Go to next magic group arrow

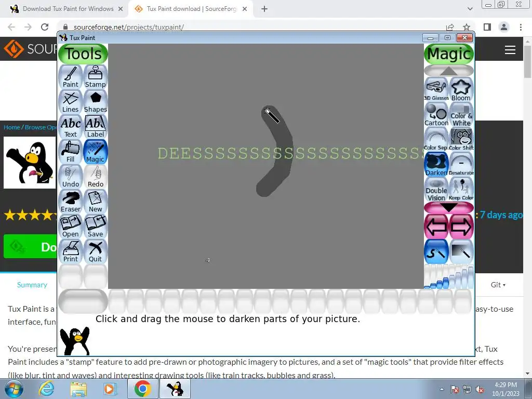pos(461,227)
